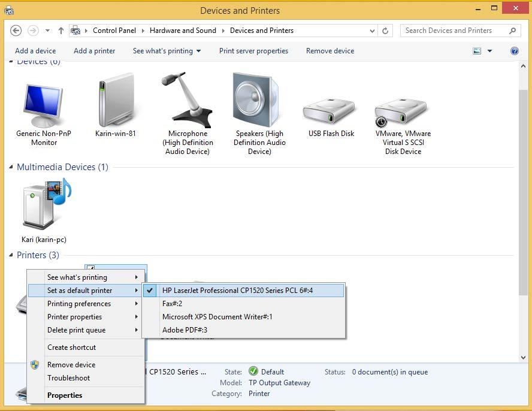Open recent locations dropdown arrow

tap(47, 31)
